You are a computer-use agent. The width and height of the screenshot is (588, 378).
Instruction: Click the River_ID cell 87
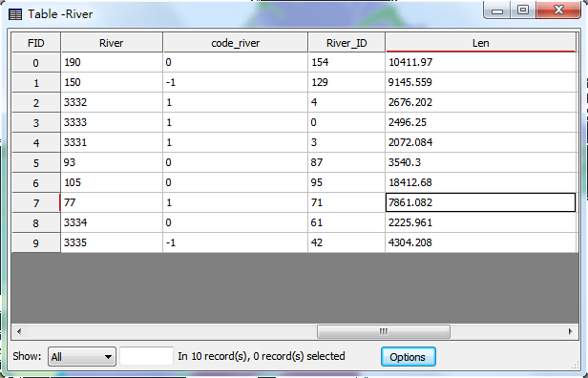(x=346, y=162)
